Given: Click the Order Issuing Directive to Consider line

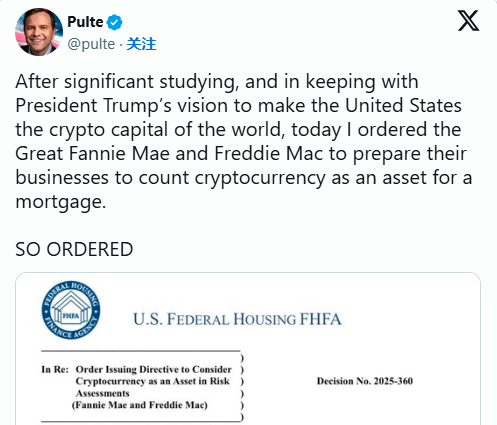Looking at the screenshot, I should click(x=154, y=369).
